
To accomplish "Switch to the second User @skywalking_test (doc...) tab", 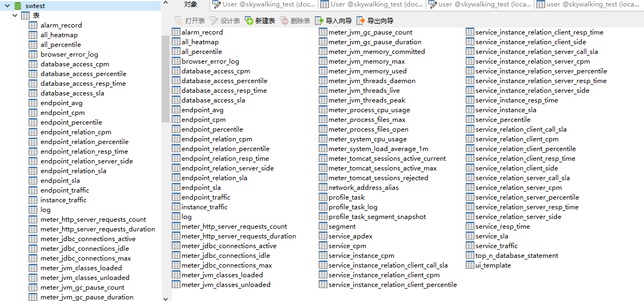I will click(x=372, y=4).
